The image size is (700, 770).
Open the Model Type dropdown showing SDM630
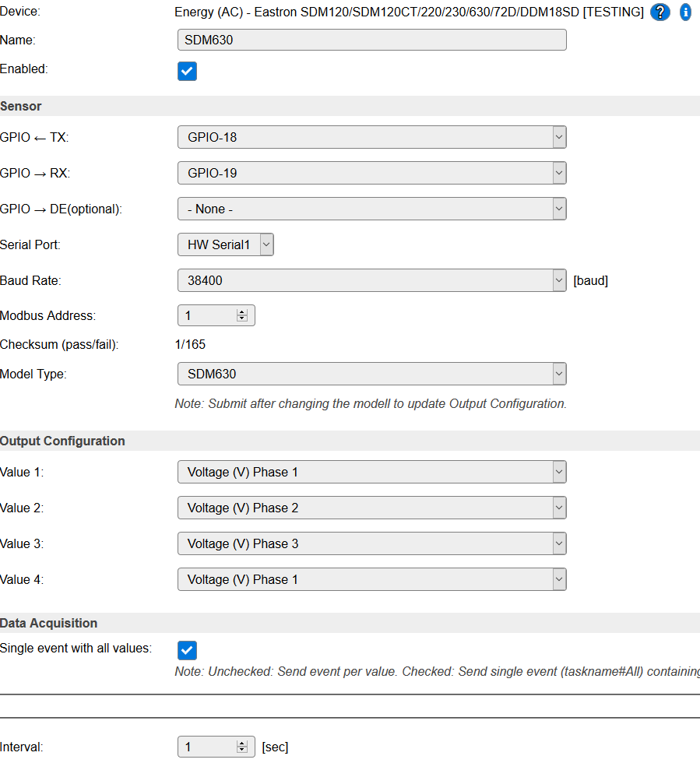coord(372,374)
